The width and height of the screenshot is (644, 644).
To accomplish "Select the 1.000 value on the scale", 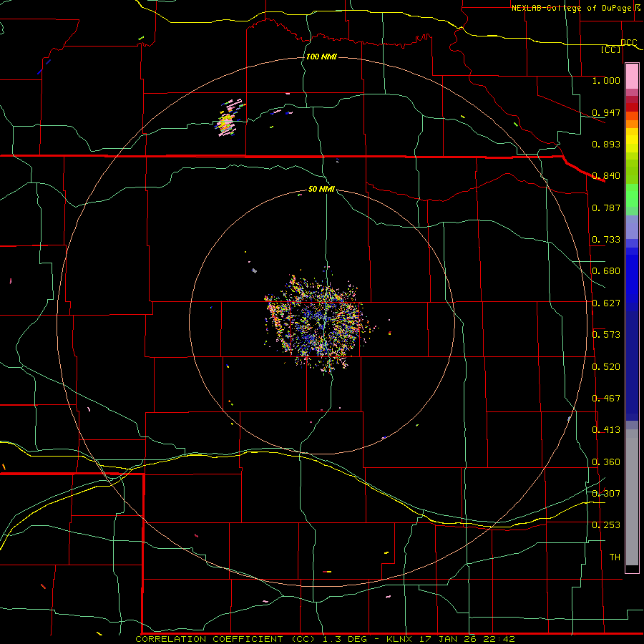I will tap(606, 80).
